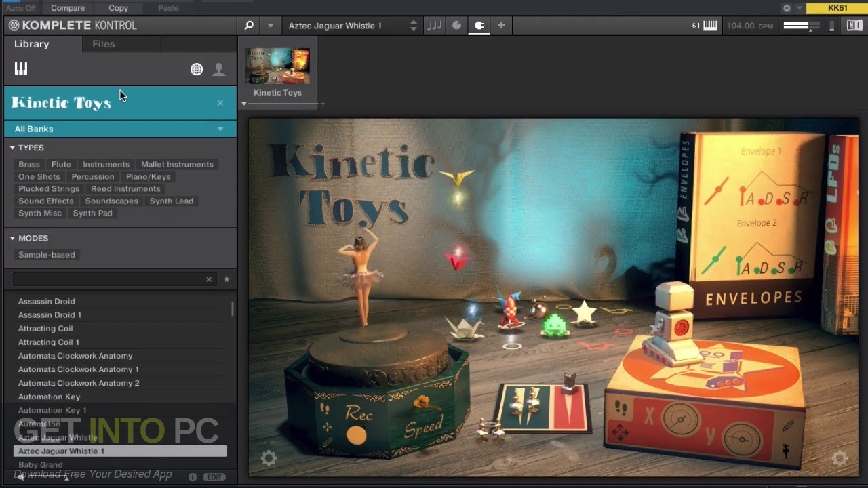The width and height of the screenshot is (868, 488).
Task: Adjust the master volume slider in header
Action: point(801,26)
